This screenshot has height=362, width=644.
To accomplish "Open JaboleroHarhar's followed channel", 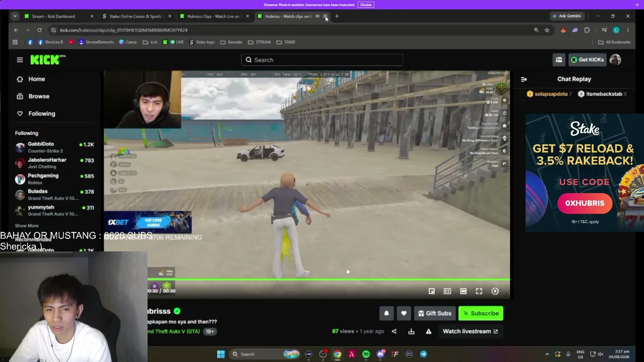I will point(54,163).
